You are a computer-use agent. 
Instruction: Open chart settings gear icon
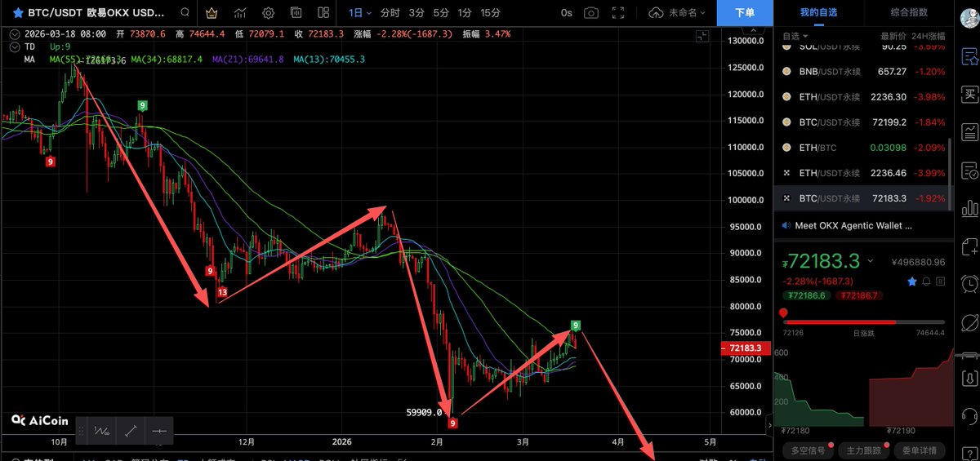[x=268, y=13]
